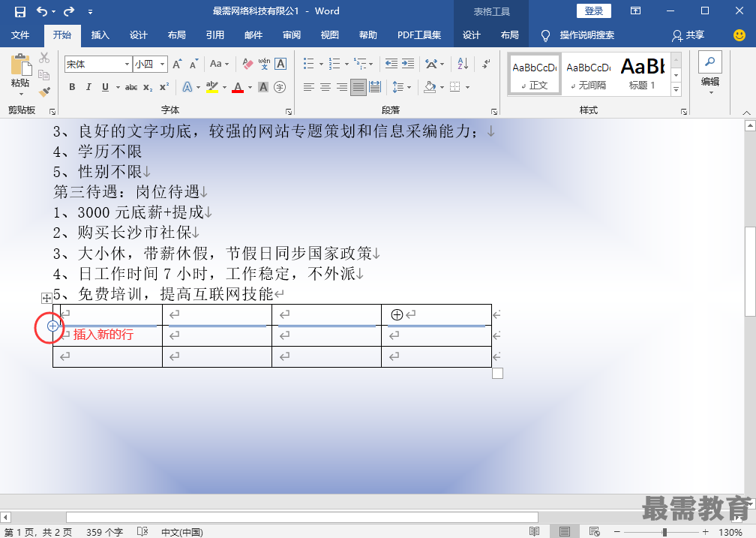Click the Undo arrow icon

click(x=43, y=11)
